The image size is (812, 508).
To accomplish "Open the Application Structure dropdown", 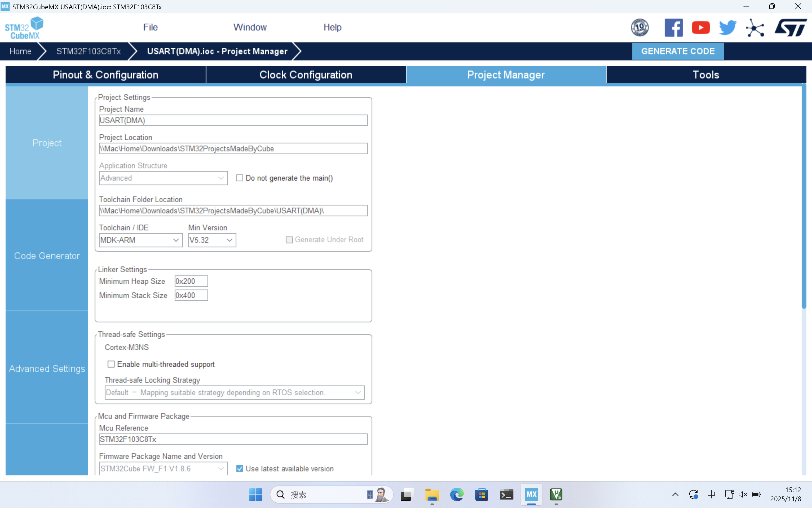I will click(x=163, y=178).
